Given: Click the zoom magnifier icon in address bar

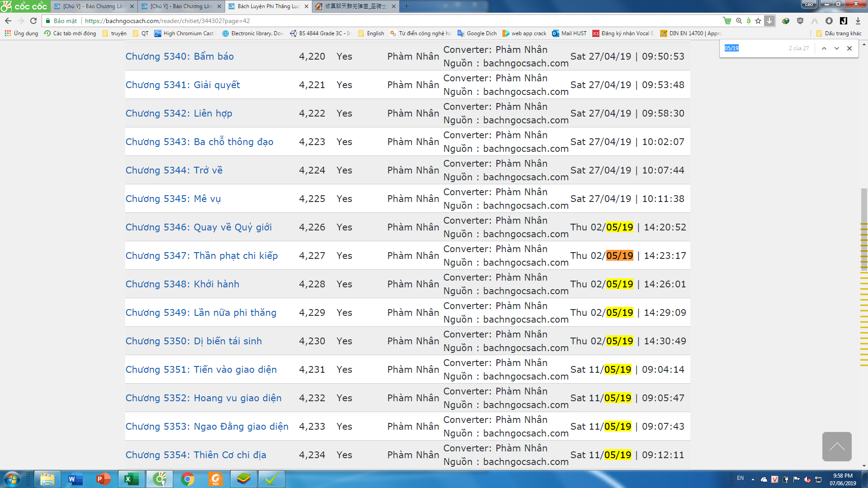Looking at the screenshot, I should (x=739, y=21).
